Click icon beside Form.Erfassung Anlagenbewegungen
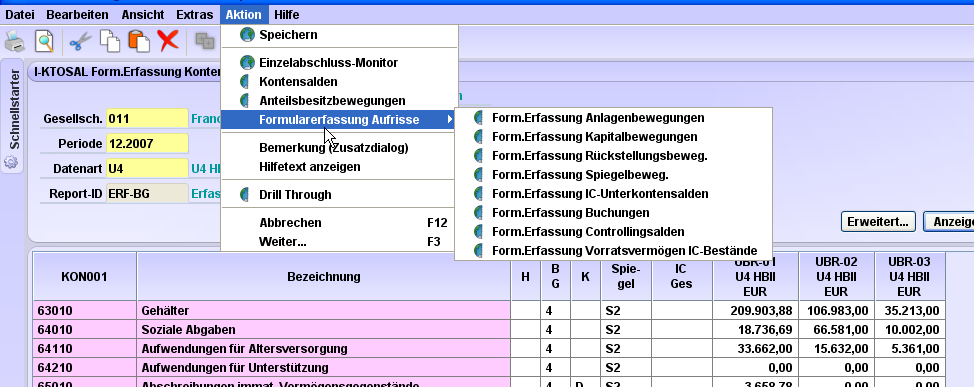The image size is (974, 387). [478, 118]
